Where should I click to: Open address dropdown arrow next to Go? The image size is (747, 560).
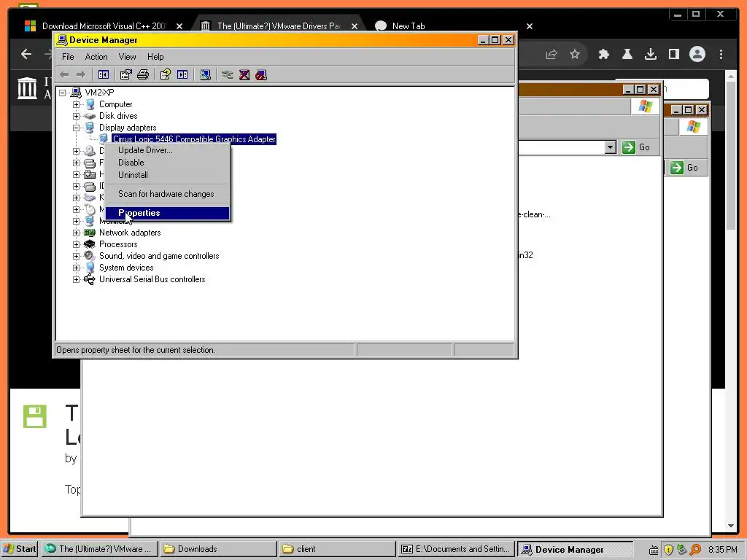pyautogui.click(x=611, y=147)
